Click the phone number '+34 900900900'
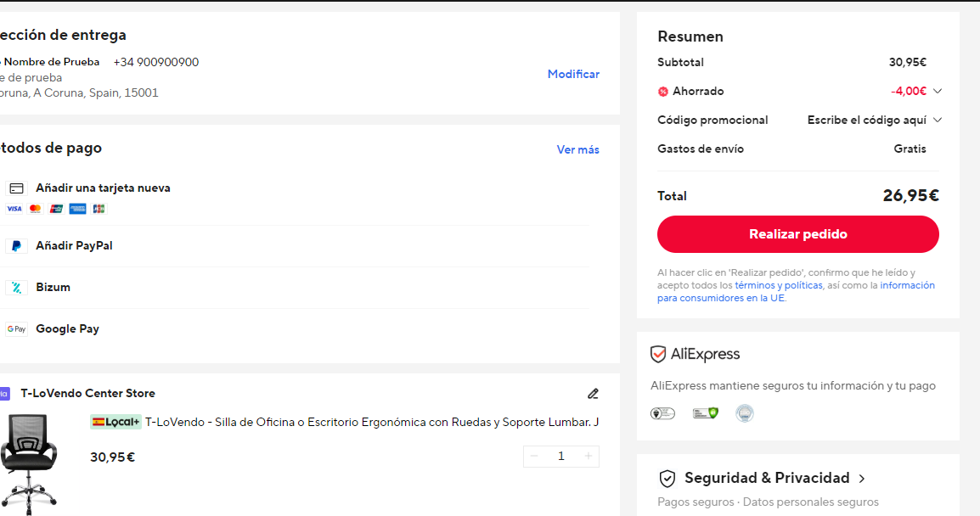 156,62
